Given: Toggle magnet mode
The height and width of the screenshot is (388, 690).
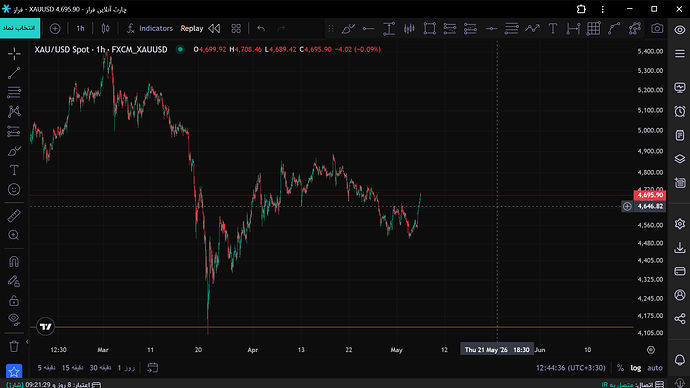Looking at the screenshot, I should pos(14,262).
